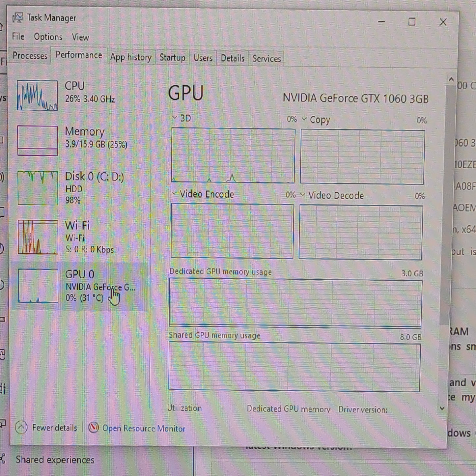Screen dimensions: 476x476
Task: Select the GPU 0 graph thumbnail
Action: (38, 286)
